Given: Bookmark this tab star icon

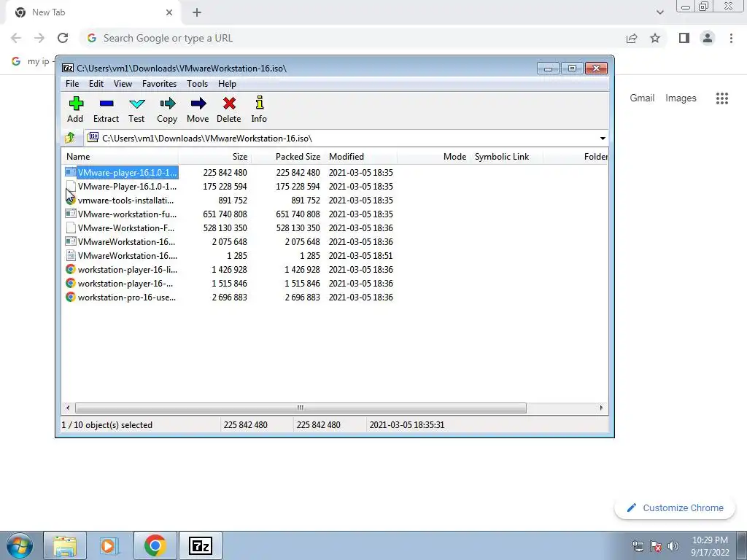Looking at the screenshot, I should click(x=655, y=38).
